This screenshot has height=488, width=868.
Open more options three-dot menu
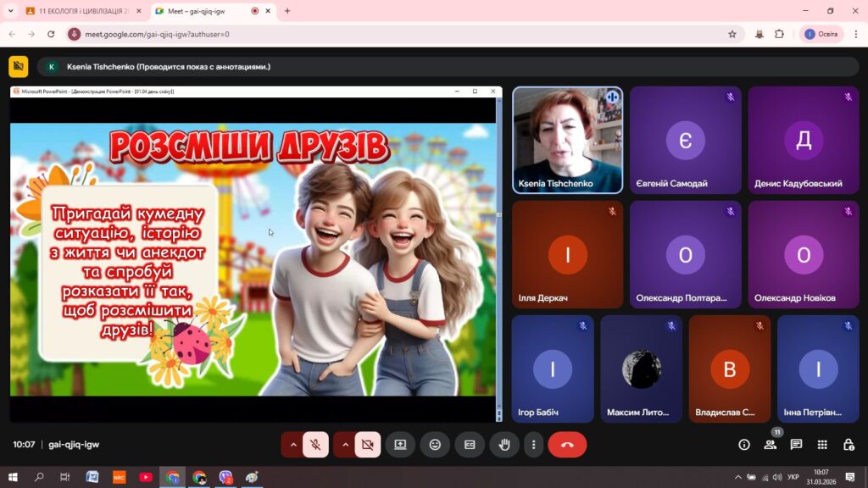(x=533, y=444)
